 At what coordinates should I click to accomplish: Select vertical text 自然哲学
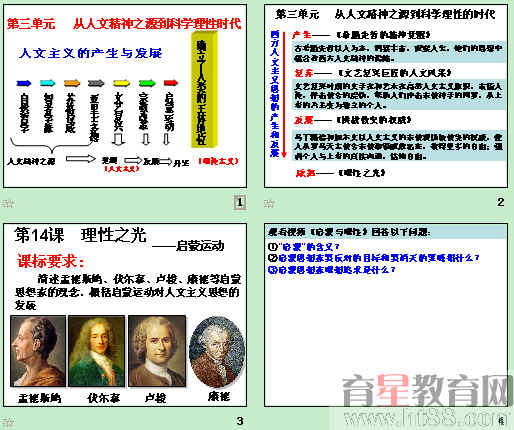[x=24, y=113]
